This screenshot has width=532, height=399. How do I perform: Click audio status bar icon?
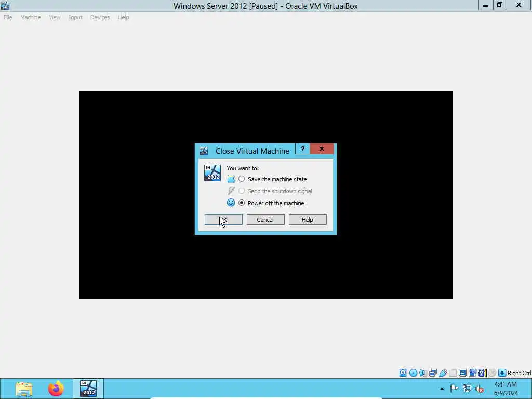[x=423, y=373]
